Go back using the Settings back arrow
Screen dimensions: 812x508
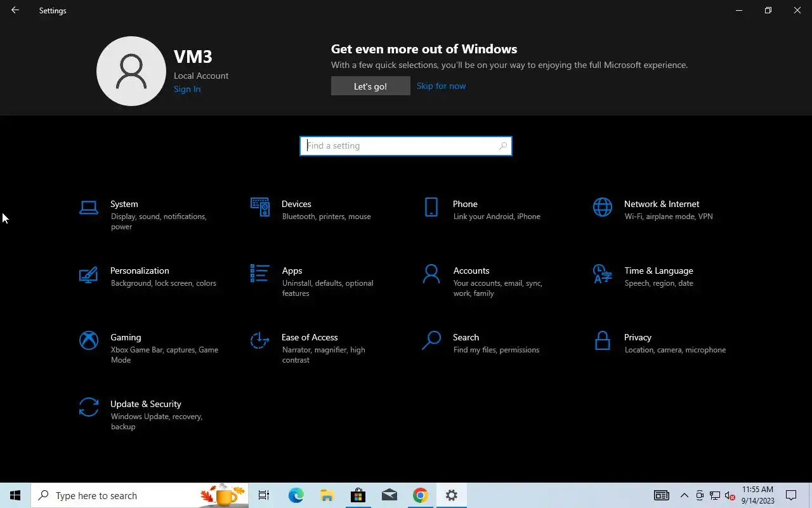click(15, 10)
